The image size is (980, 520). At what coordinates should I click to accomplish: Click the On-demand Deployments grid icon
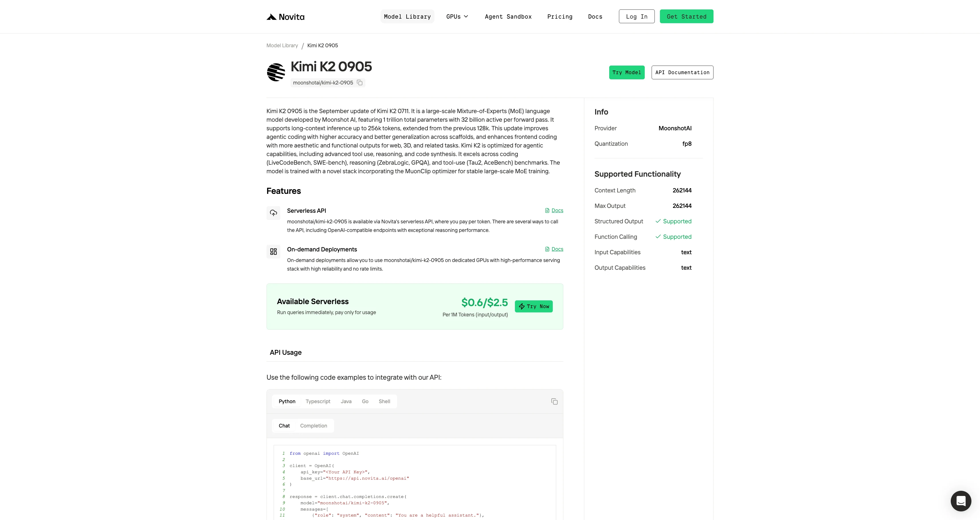273,252
